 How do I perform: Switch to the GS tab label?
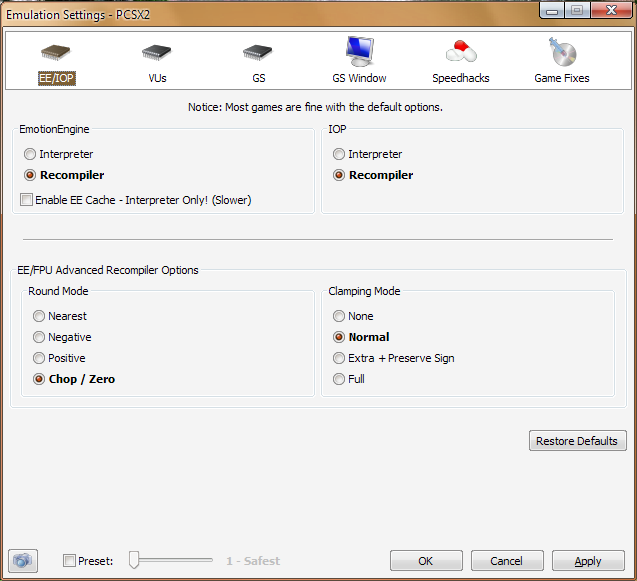258,78
